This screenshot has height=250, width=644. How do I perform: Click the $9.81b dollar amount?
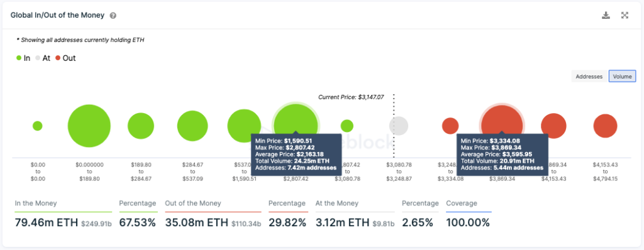[x=384, y=224]
